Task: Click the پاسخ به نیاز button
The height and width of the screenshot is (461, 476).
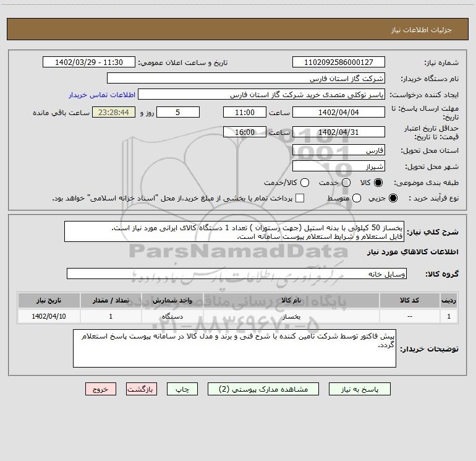Action: pos(359,389)
